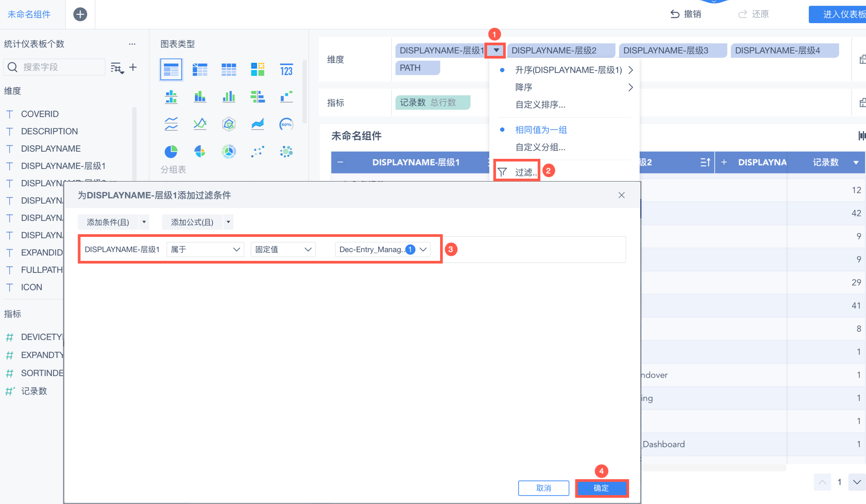
Task: Click the 确定 confirm button
Action: (x=601, y=488)
